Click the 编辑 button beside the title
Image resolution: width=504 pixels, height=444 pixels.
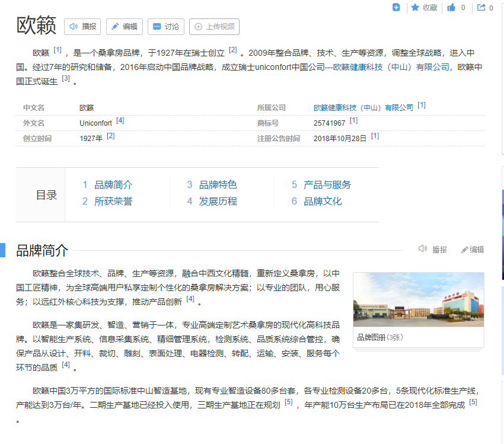tap(125, 27)
